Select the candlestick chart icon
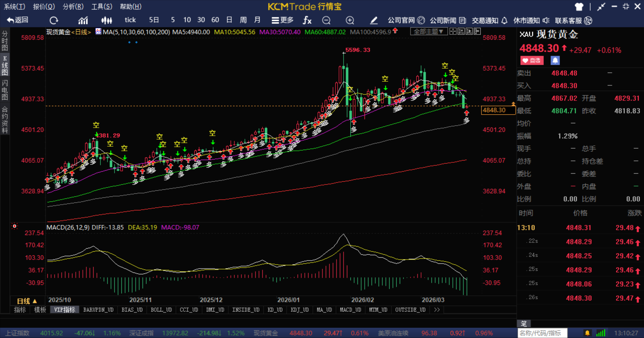Viewport: 644px width, 338px height. (x=107, y=20)
